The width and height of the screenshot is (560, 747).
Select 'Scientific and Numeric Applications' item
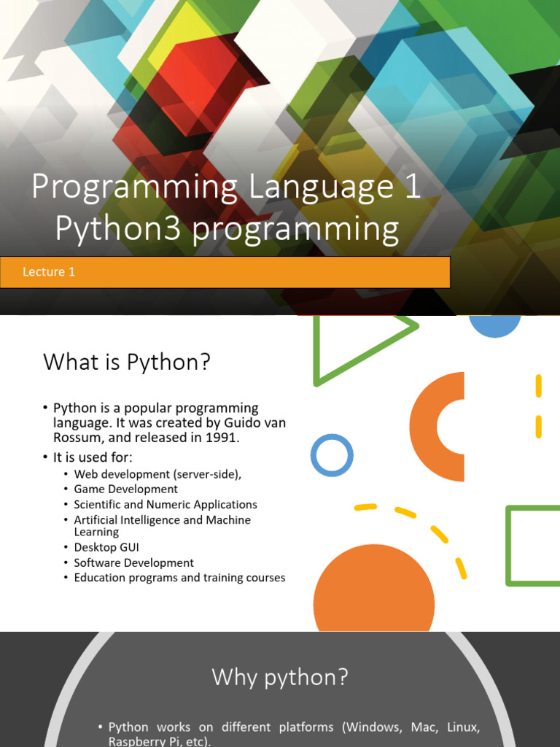point(166,505)
